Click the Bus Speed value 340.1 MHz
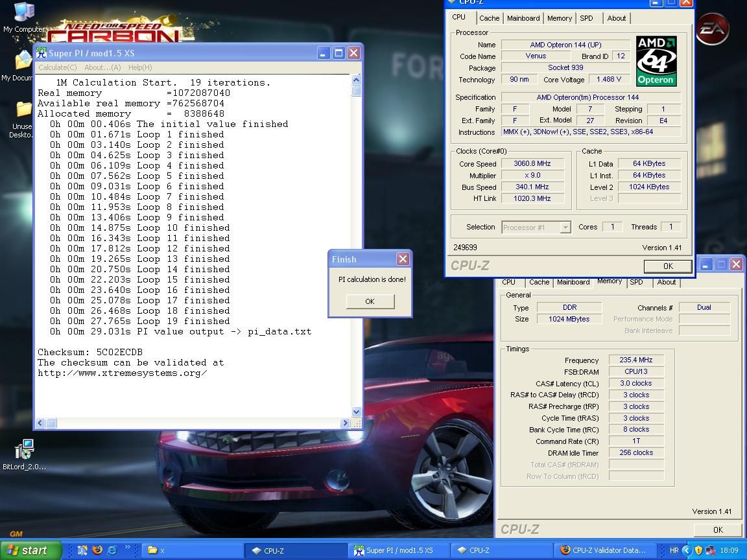Viewport: 747px width, 560px height. tap(532, 187)
